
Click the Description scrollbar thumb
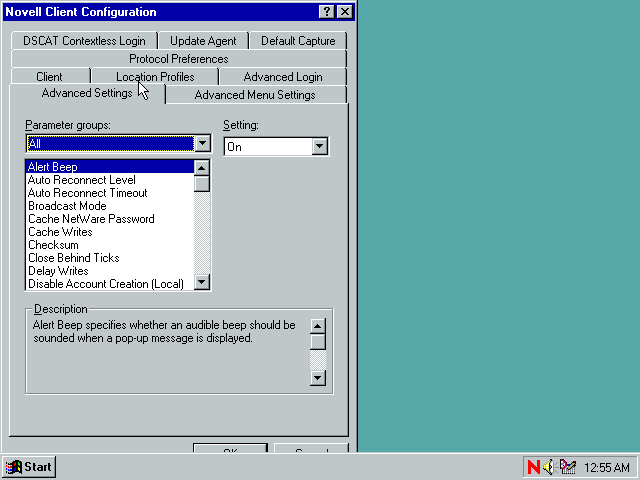[x=318, y=342]
